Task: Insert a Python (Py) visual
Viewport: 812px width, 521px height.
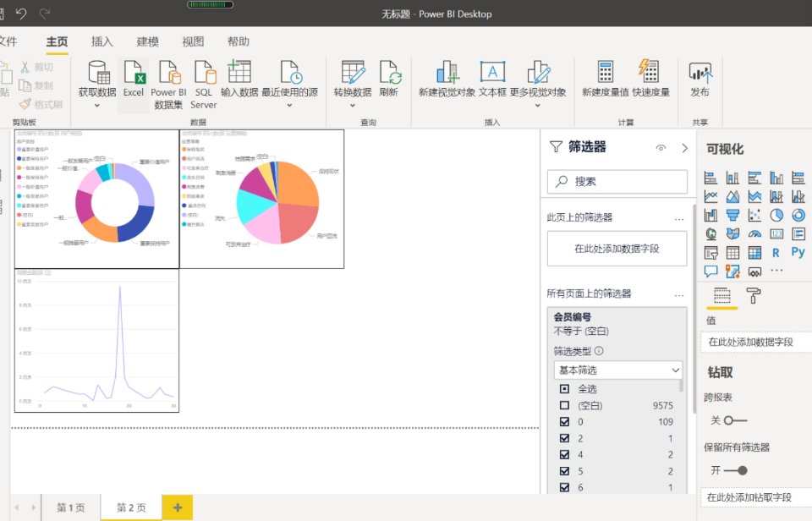Action: [x=798, y=252]
